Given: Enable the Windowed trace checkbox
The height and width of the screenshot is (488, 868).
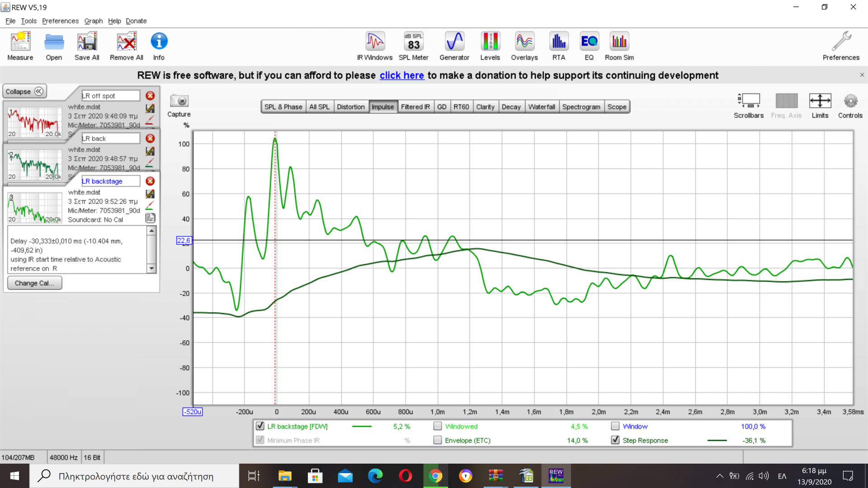Looking at the screenshot, I should [x=438, y=426].
